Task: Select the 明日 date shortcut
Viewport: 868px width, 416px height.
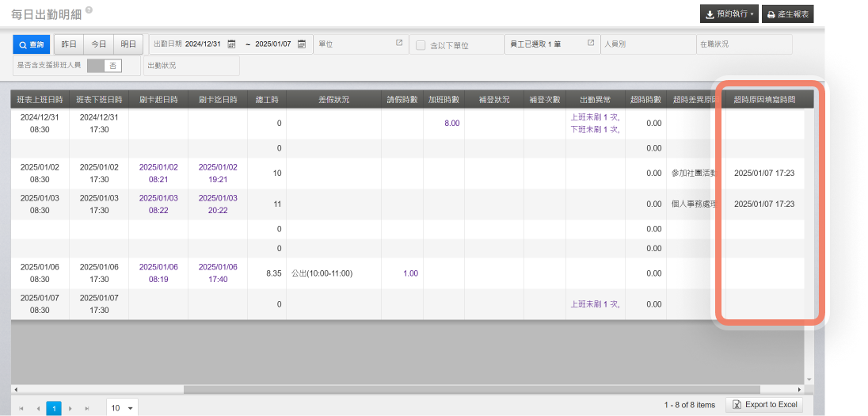Action: [x=127, y=44]
